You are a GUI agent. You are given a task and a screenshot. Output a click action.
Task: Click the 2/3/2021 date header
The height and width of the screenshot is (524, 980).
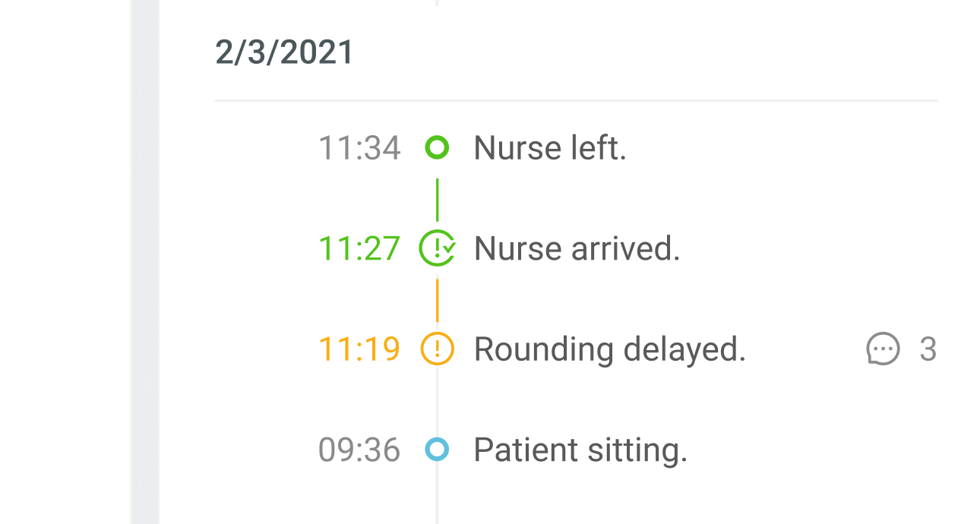[x=285, y=52]
